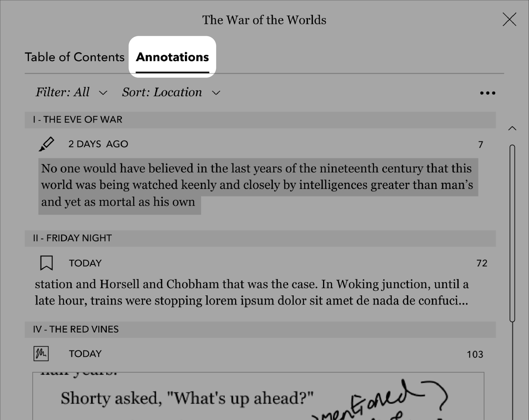The image size is (529, 420).
Task: Select the Annotations tab
Action: [x=173, y=57]
